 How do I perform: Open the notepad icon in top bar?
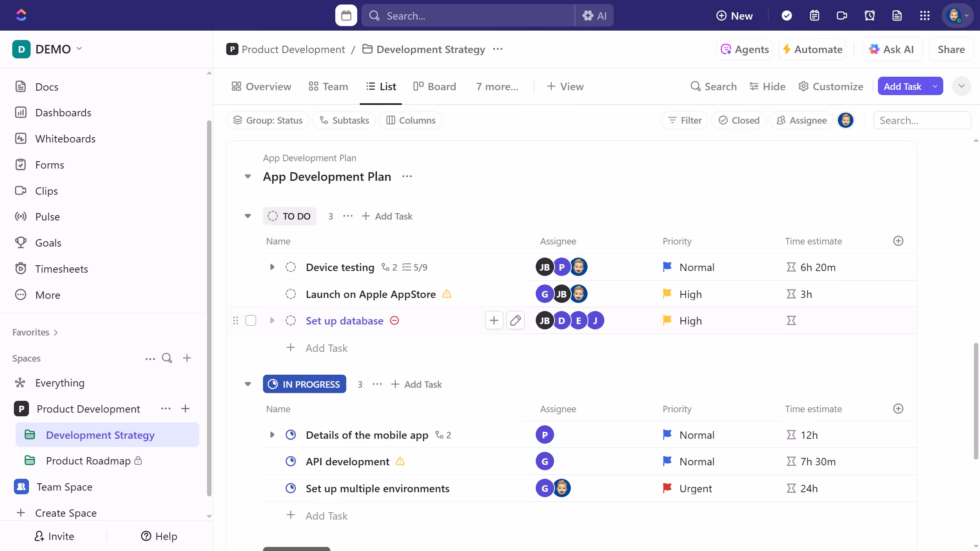(814, 16)
